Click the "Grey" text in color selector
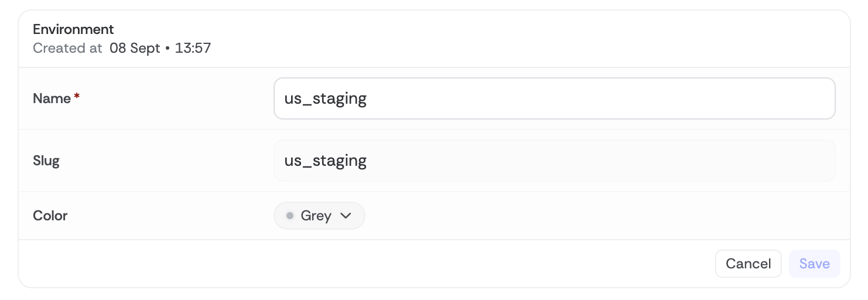 pos(316,216)
